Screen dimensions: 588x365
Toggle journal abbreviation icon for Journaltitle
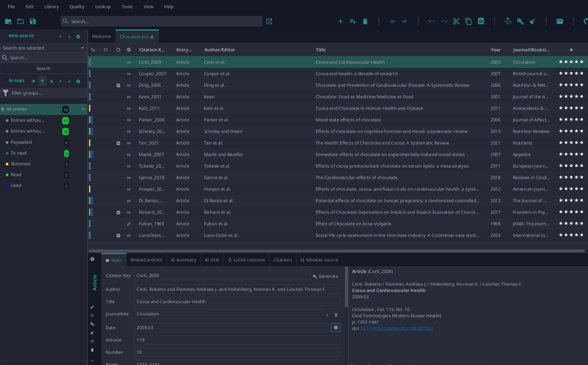click(336, 315)
